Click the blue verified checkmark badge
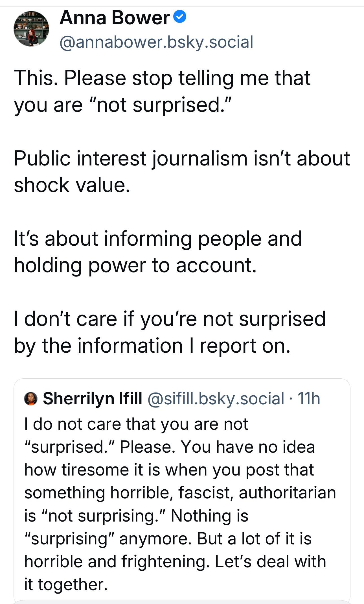 pyautogui.click(x=180, y=18)
